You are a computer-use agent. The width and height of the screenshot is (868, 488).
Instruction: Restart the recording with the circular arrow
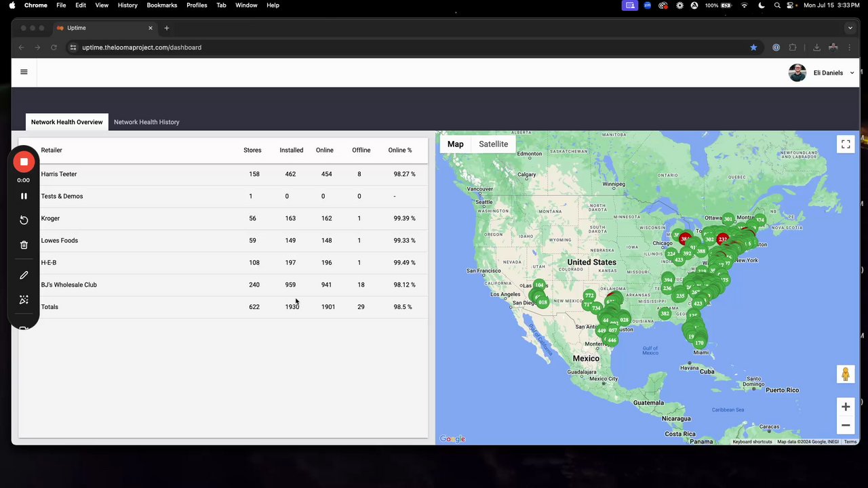(x=24, y=220)
